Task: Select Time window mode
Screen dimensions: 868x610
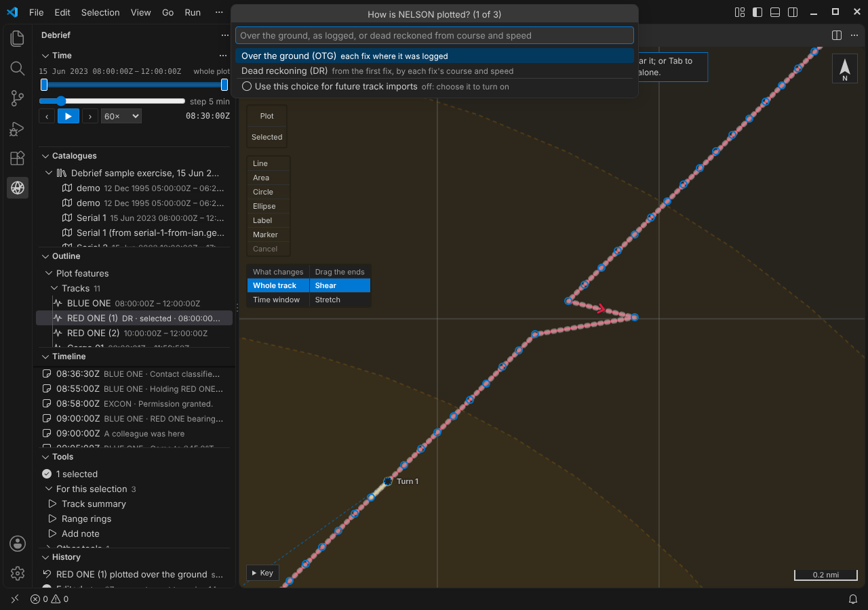Action: coord(278,300)
